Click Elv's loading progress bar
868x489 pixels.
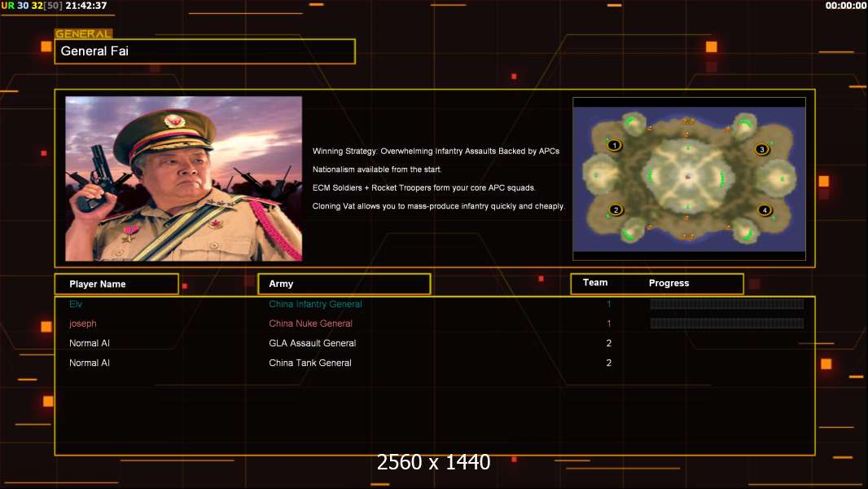[x=727, y=303]
